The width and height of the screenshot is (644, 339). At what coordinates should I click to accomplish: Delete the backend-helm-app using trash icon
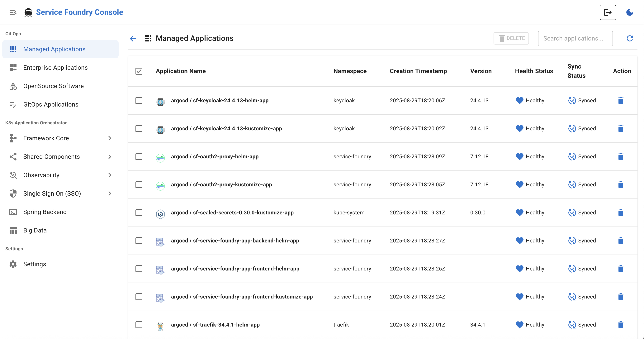click(621, 241)
